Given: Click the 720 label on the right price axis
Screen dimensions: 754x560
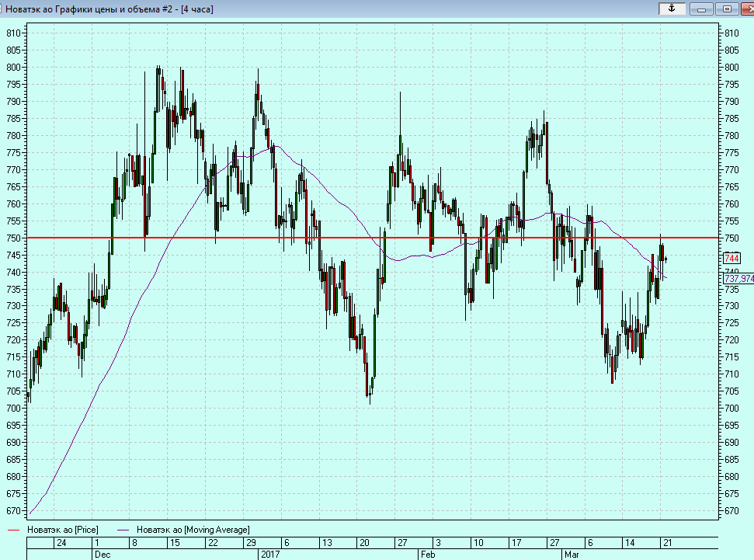Looking at the screenshot, I should (731, 339).
